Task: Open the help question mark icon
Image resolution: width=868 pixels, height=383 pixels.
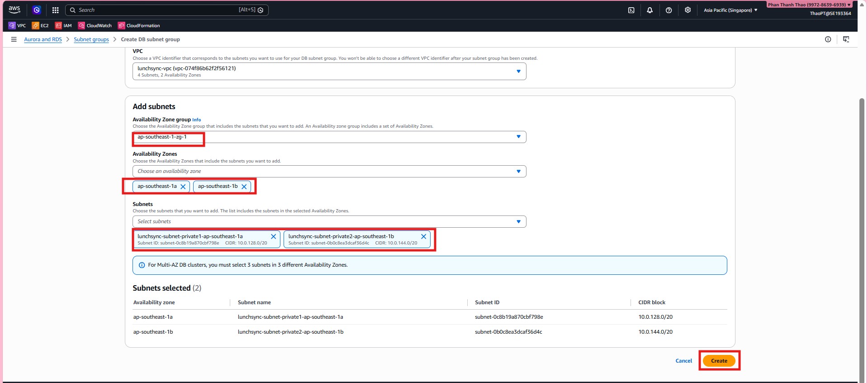Action: click(x=669, y=10)
